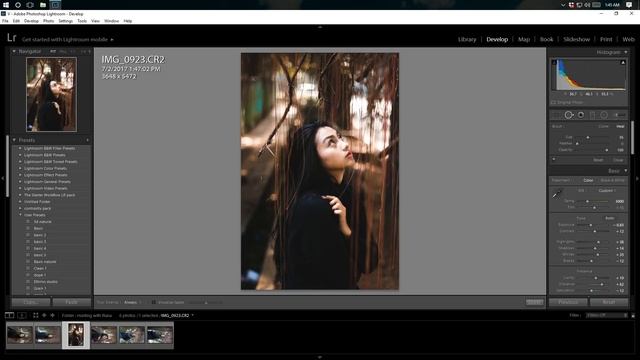Viewport: 640px width, 360px height.
Task: Open the main window display icon in filmstrip bar
Action: (9, 315)
